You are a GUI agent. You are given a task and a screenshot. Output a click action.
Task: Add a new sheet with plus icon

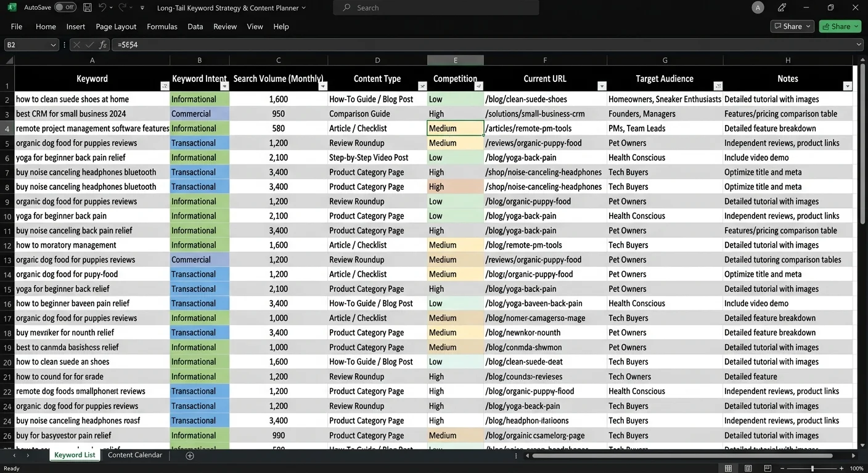click(x=190, y=456)
